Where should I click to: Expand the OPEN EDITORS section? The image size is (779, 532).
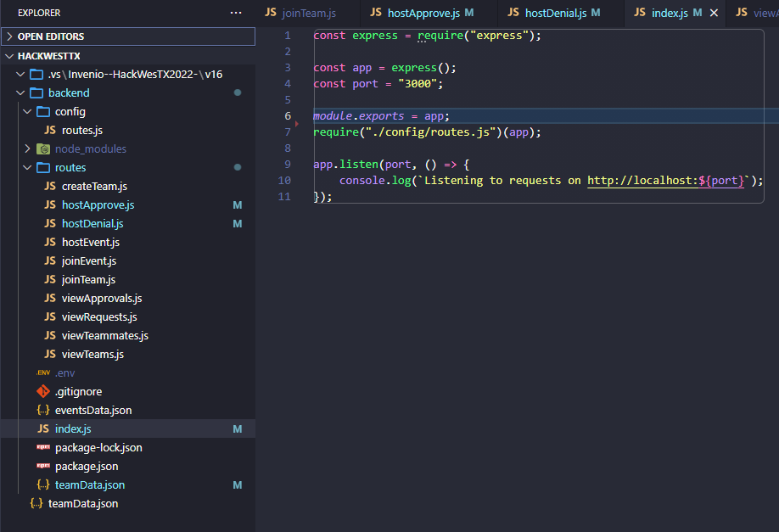coord(128,36)
